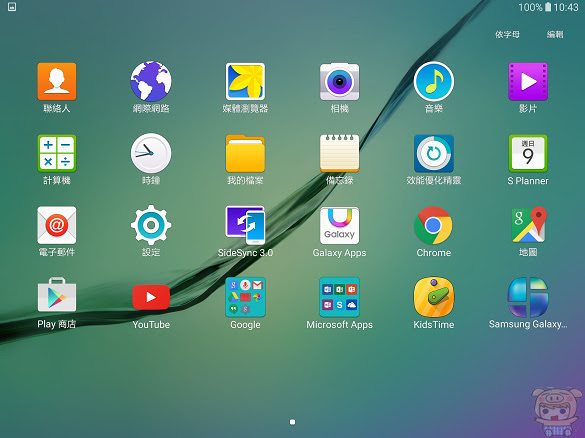Image resolution: width=585 pixels, height=438 pixels.
Task: Open the Galaxy Apps store
Action: click(340, 225)
